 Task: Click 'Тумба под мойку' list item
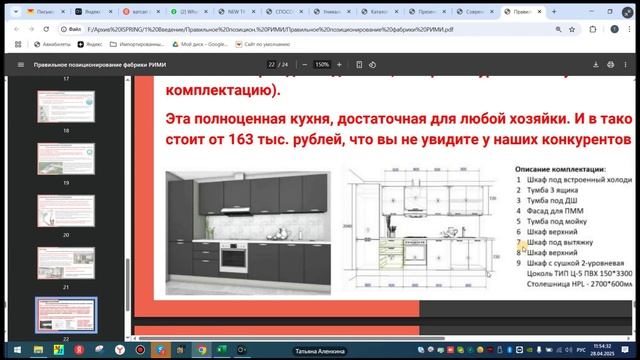coord(557,221)
